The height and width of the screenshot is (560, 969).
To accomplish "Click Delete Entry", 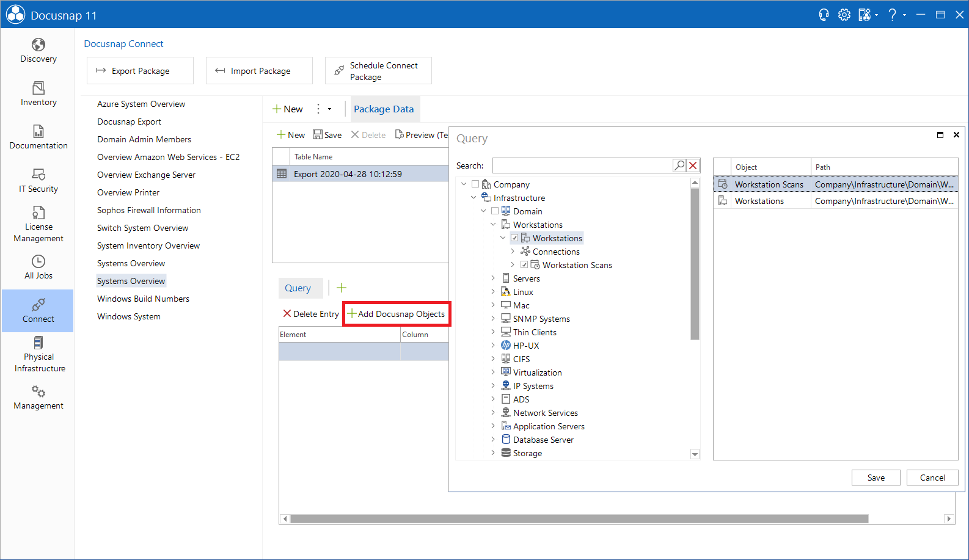I will [x=311, y=314].
